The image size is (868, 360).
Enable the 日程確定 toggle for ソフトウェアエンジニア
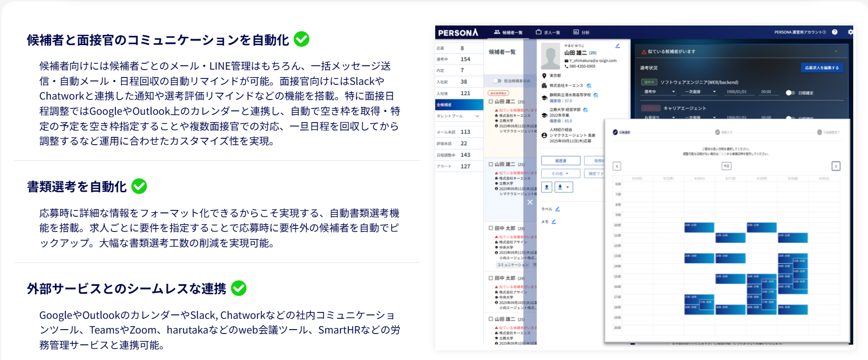coord(789,93)
